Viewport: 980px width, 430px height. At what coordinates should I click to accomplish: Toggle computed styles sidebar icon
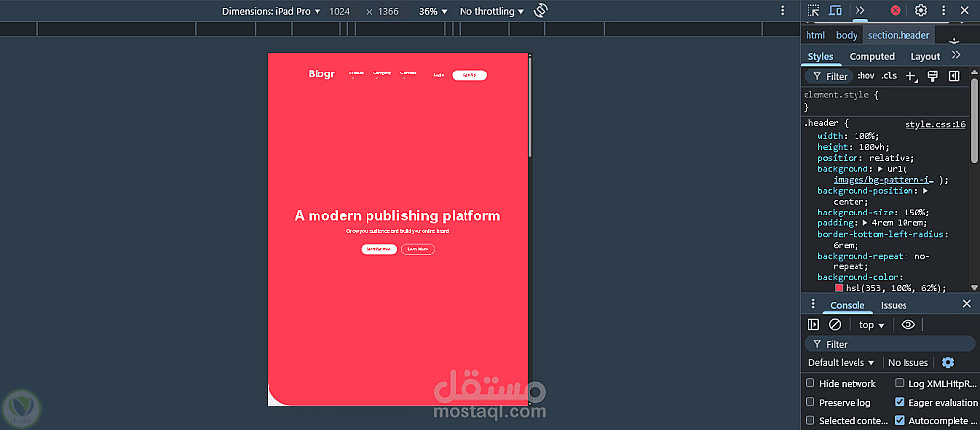coord(954,76)
